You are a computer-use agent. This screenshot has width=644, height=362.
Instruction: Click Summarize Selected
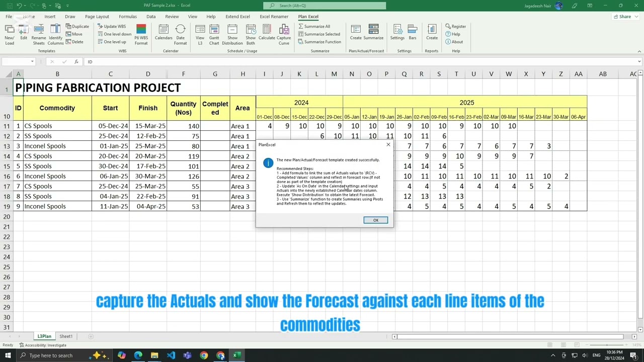pyautogui.click(x=319, y=34)
